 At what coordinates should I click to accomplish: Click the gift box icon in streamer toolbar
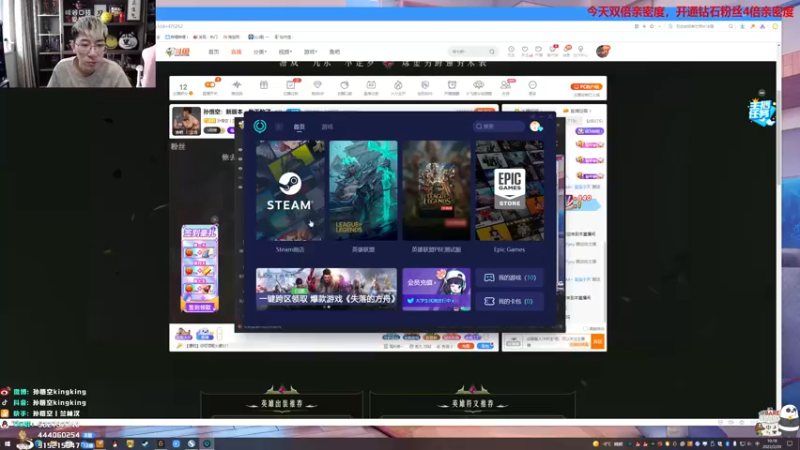(264, 85)
